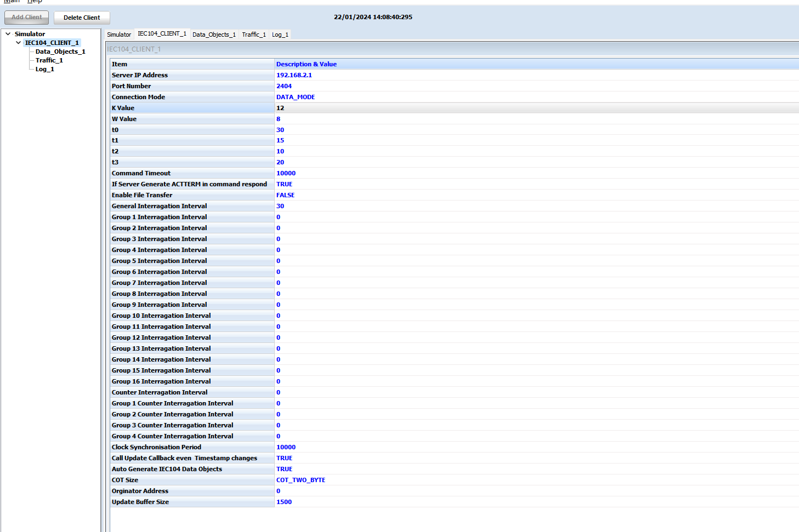This screenshot has height=532, width=799.
Task: Click the Group 4 Counter Interrogation Interval value
Action: point(278,436)
